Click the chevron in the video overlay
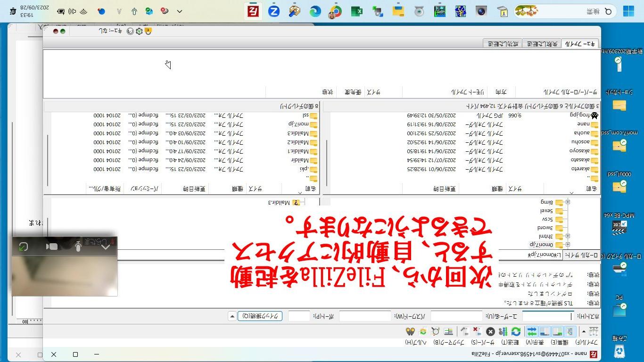This screenshot has width=644, height=362. [x=105, y=247]
